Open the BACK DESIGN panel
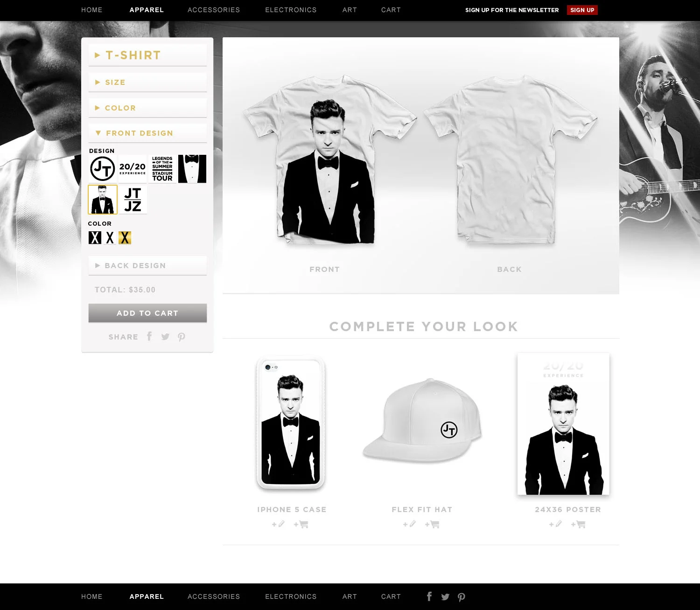The width and height of the screenshot is (700, 610). point(147,265)
